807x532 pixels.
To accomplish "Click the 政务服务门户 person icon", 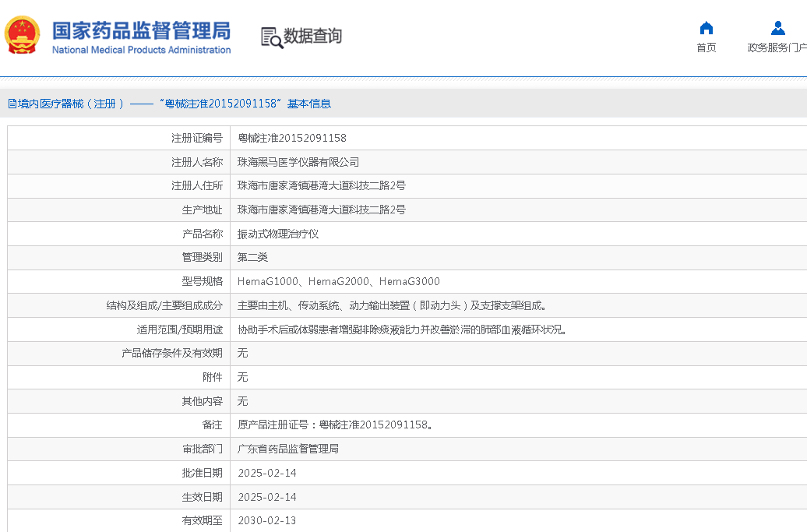I will pyautogui.click(x=777, y=28).
